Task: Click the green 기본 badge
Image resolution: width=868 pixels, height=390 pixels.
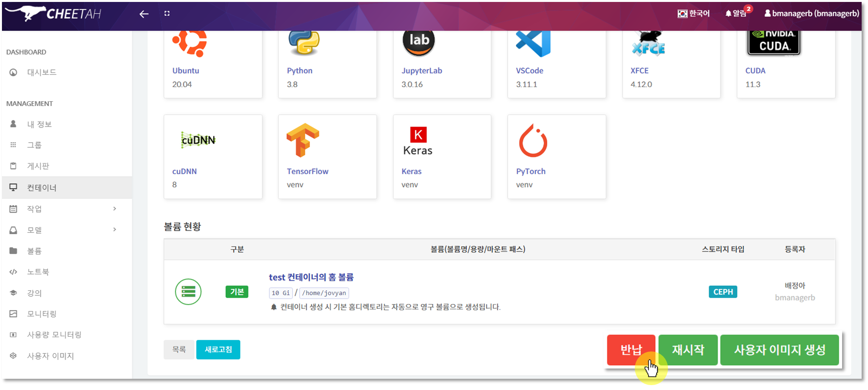Action: (x=237, y=292)
